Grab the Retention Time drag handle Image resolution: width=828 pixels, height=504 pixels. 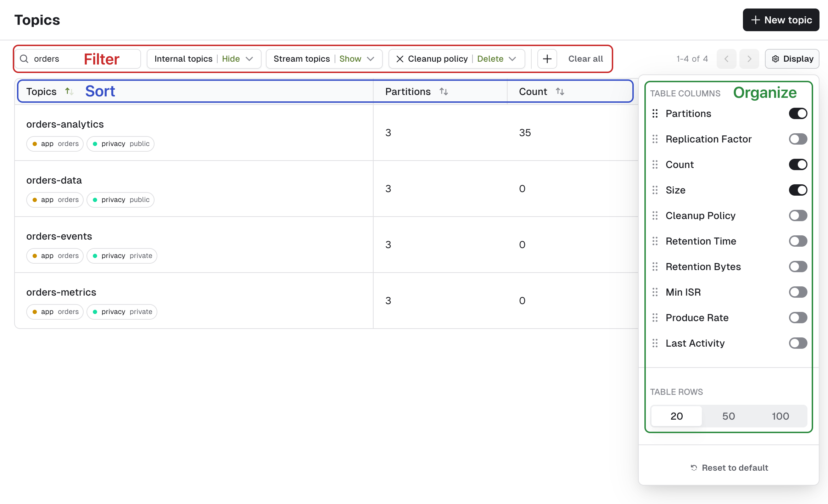tap(655, 241)
